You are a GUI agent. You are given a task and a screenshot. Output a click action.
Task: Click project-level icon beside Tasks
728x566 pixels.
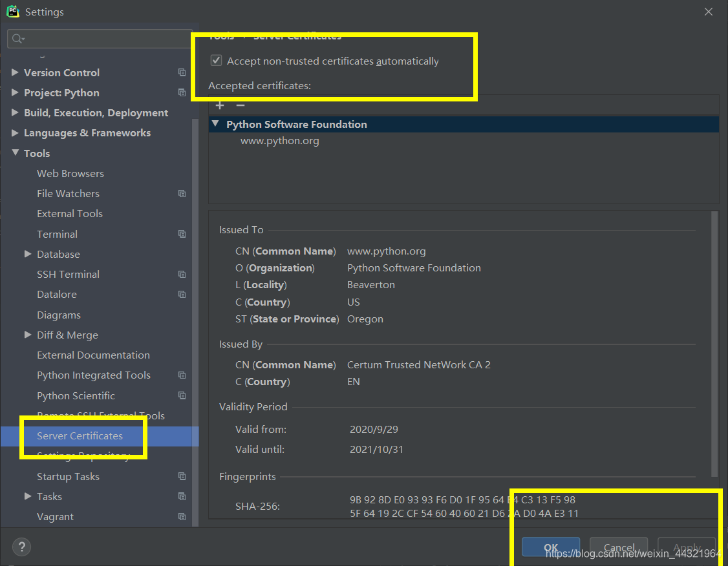[182, 496]
